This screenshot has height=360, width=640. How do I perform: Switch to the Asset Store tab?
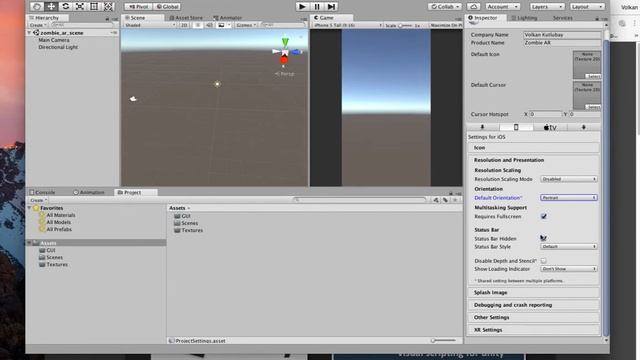186,18
